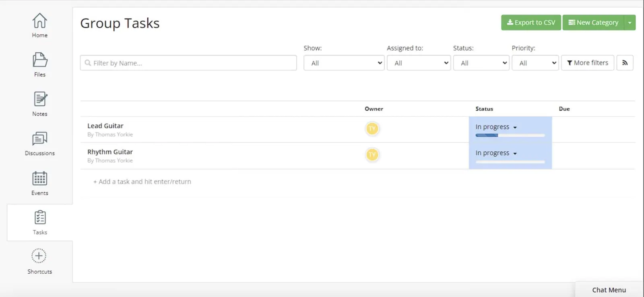Click the Add a task field

pyautogui.click(x=142, y=181)
